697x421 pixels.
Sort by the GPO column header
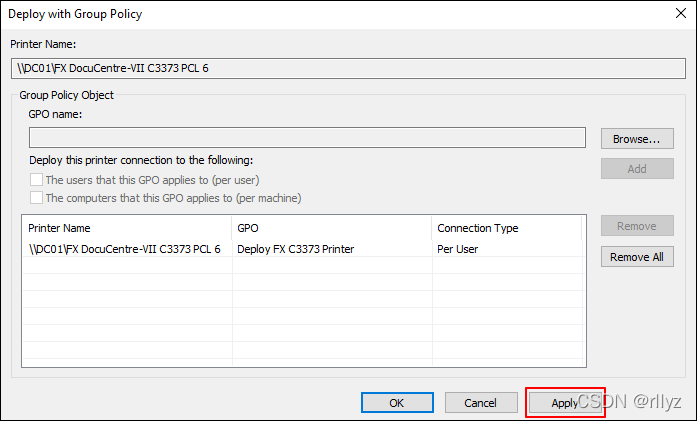click(332, 228)
